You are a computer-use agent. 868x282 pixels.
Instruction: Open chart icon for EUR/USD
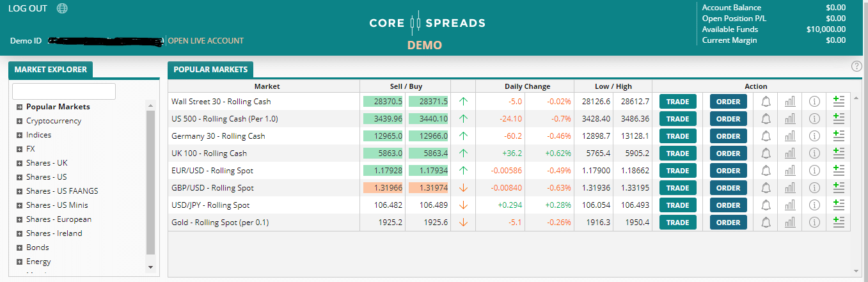790,170
